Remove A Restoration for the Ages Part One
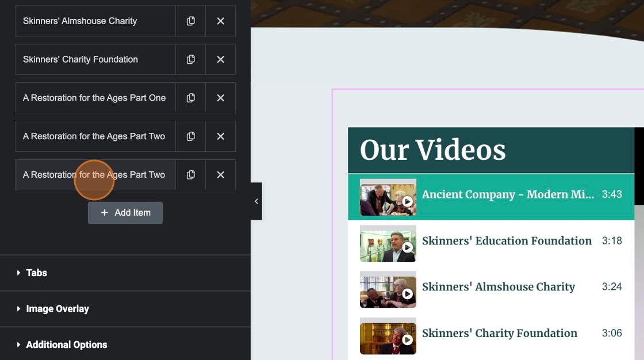The image size is (644, 360). coord(221,98)
